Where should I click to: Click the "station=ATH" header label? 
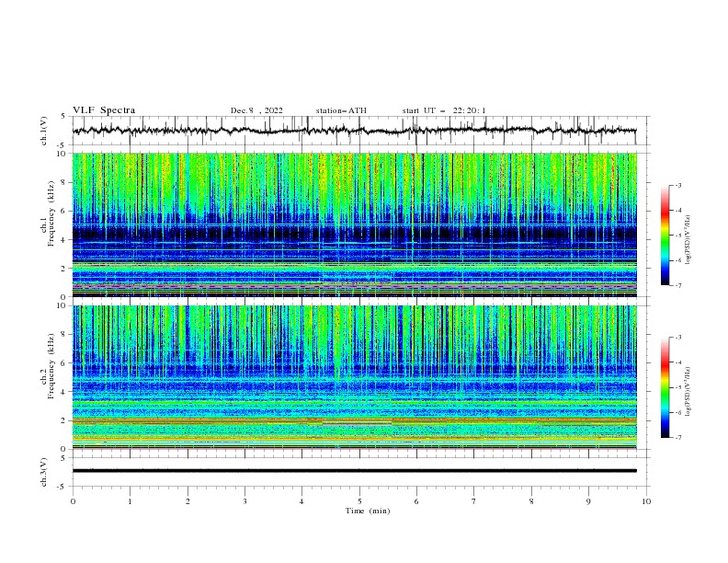point(341,110)
